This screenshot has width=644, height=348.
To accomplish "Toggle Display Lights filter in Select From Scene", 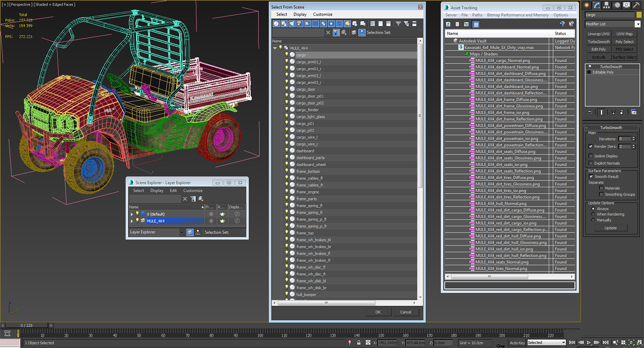I will [x=292, y=23].
